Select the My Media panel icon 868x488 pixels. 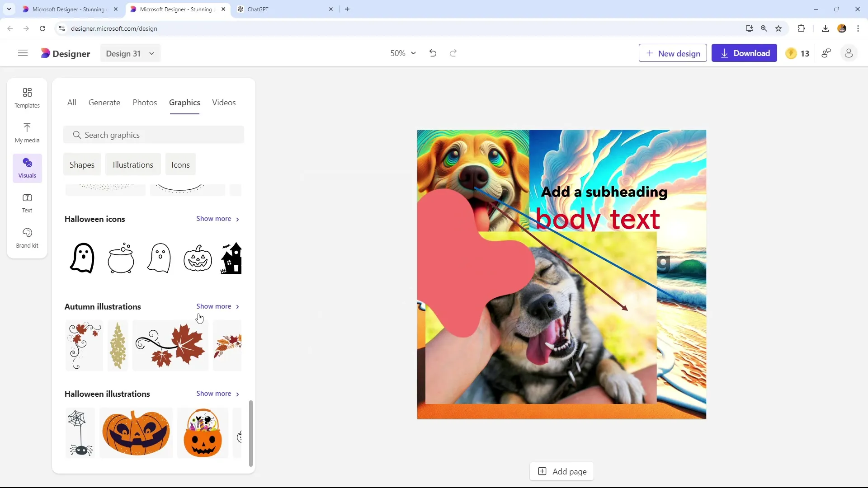pos(27,131)
